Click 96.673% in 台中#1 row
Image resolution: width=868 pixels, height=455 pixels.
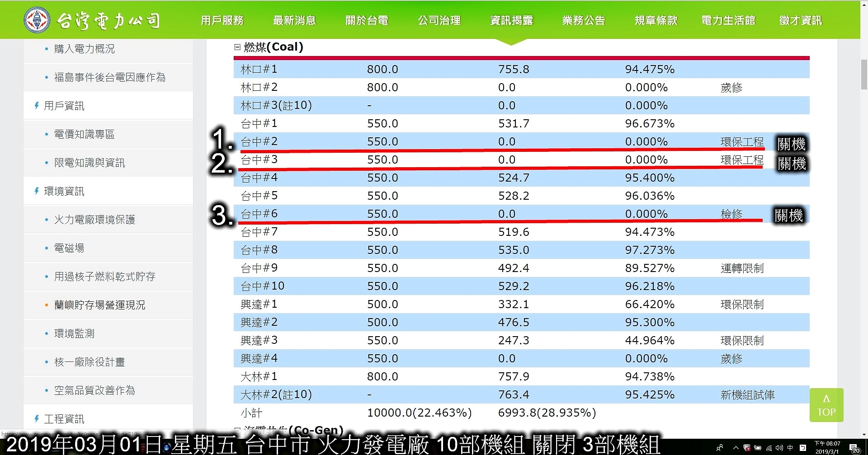(650, 123)
